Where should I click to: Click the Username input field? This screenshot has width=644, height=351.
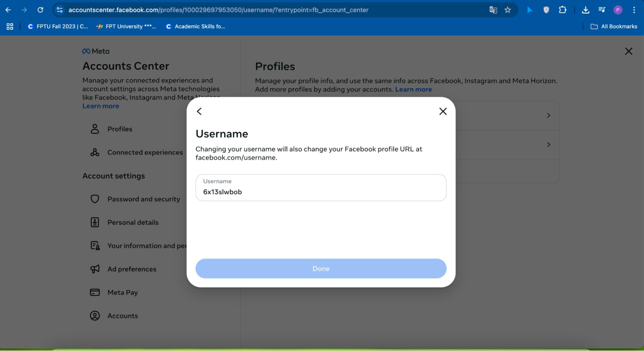tap(321, 188)
